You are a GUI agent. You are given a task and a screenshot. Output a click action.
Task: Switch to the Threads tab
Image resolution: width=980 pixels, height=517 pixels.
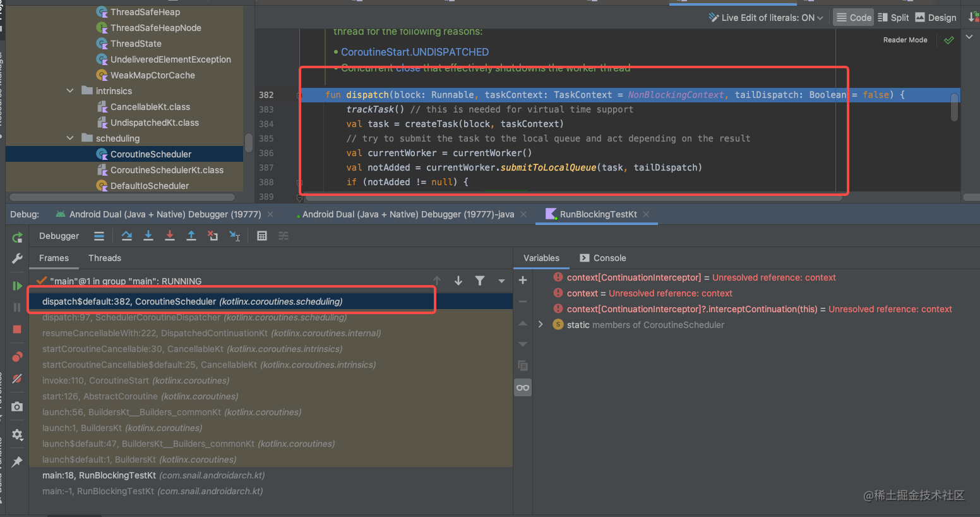point(105,258)
